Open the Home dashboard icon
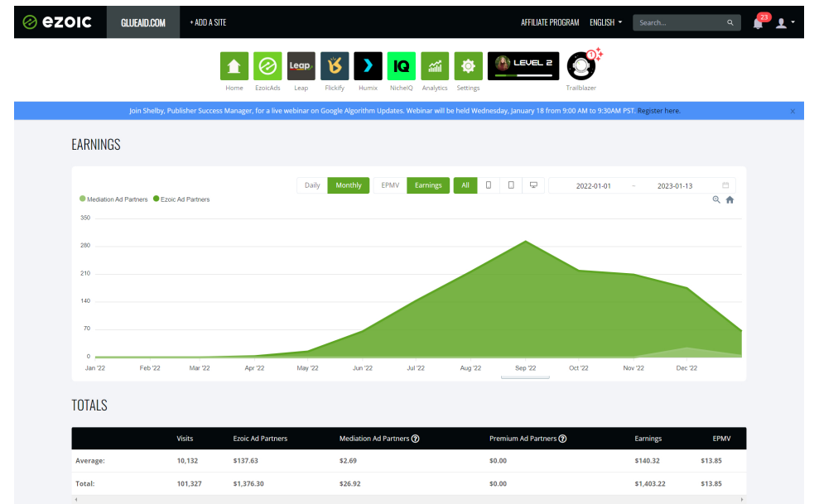Viewport: 819px width, 504px height. 234,65
